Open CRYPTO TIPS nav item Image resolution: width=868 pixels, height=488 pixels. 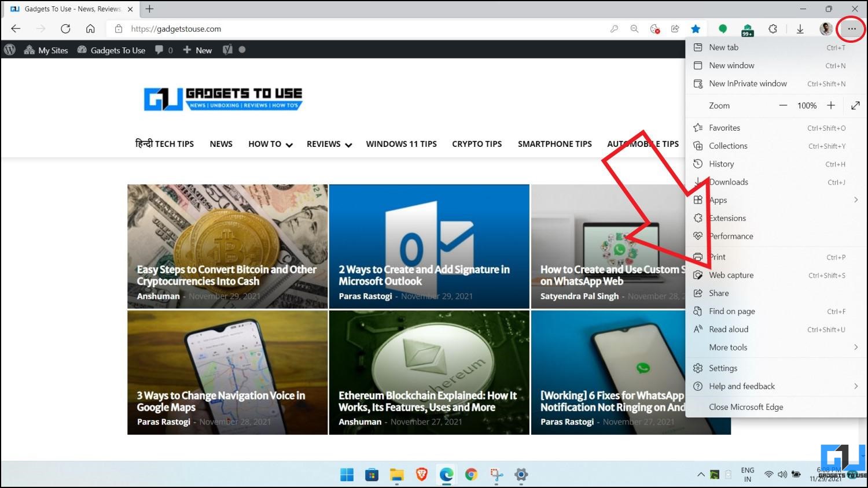click(x=477, y=143)
